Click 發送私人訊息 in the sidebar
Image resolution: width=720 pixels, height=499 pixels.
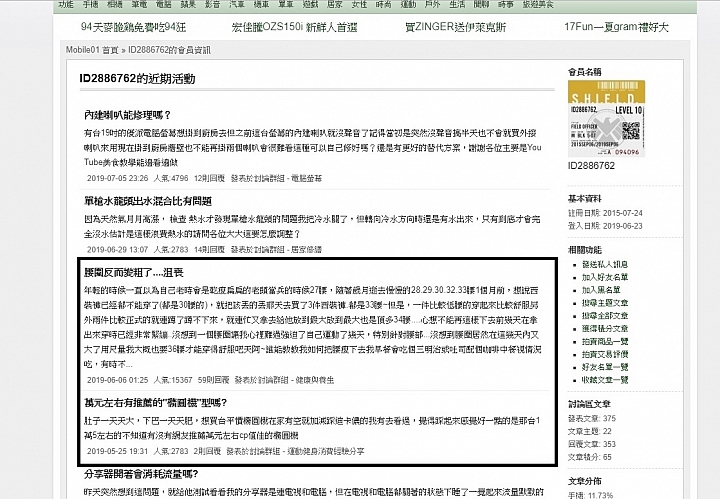(605, 264)
